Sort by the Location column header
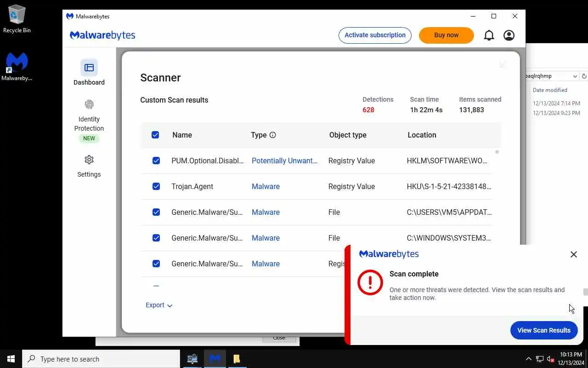Image resolution: width=588 pixels, height=368 pixels. pos(422,135)
